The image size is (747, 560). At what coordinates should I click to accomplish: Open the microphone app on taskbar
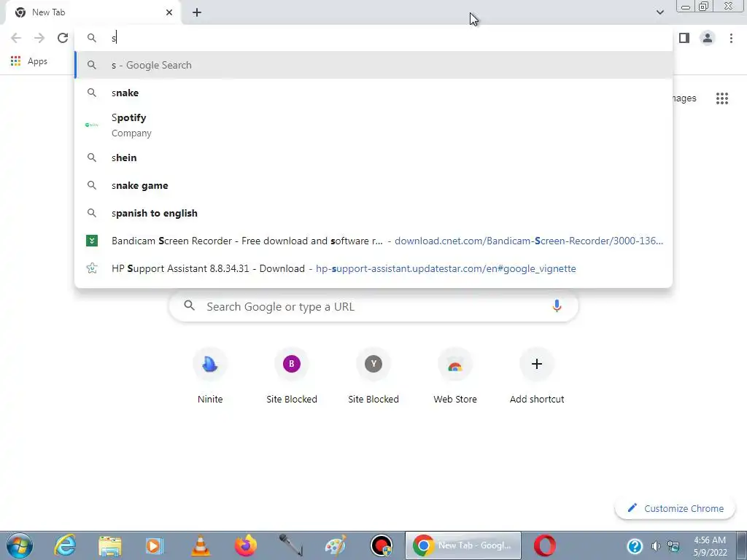click(290, 545)
